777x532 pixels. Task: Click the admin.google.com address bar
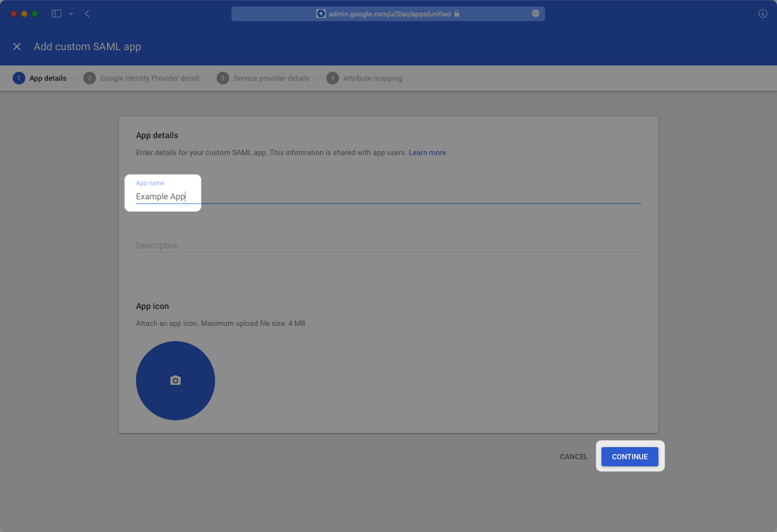coord(390,14)
